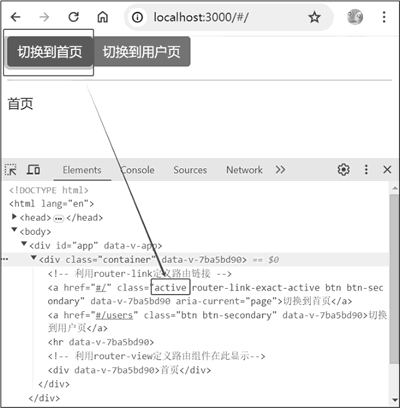Open the browser home page icon
This screenshot has width=400, height=408.
coord(102,17)
